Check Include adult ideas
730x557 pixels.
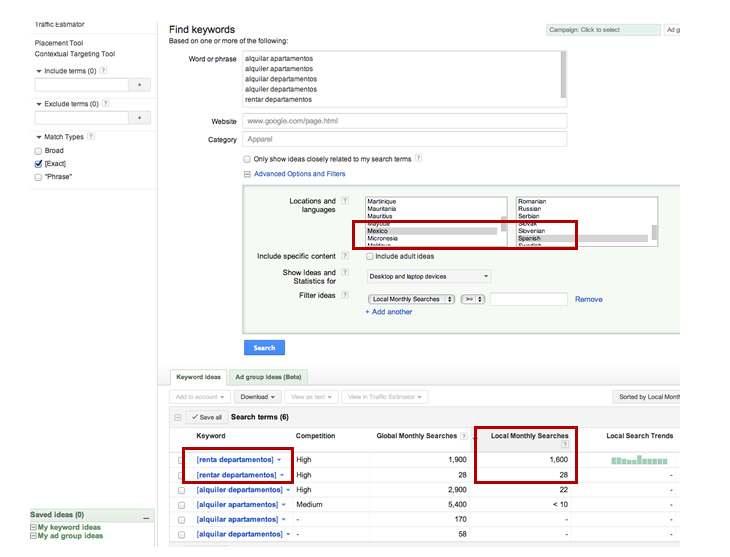pyautogui.click(x=370, y=256)
